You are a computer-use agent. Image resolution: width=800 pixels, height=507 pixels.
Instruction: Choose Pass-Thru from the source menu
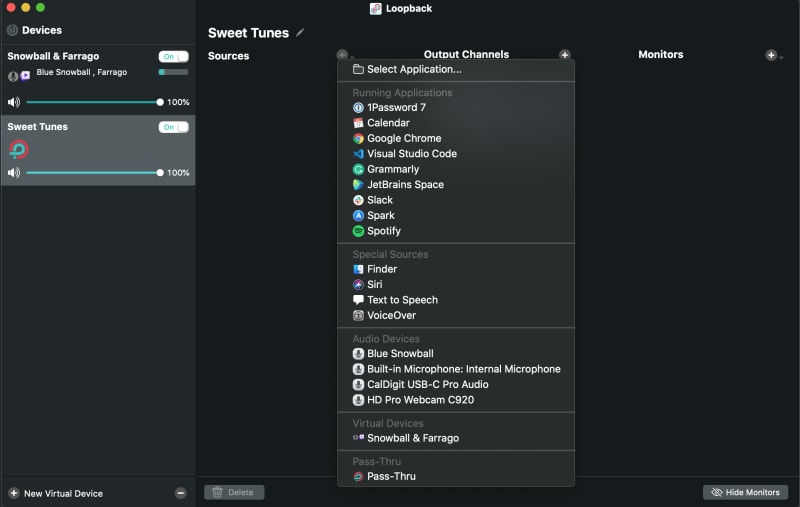pos(456,476)
